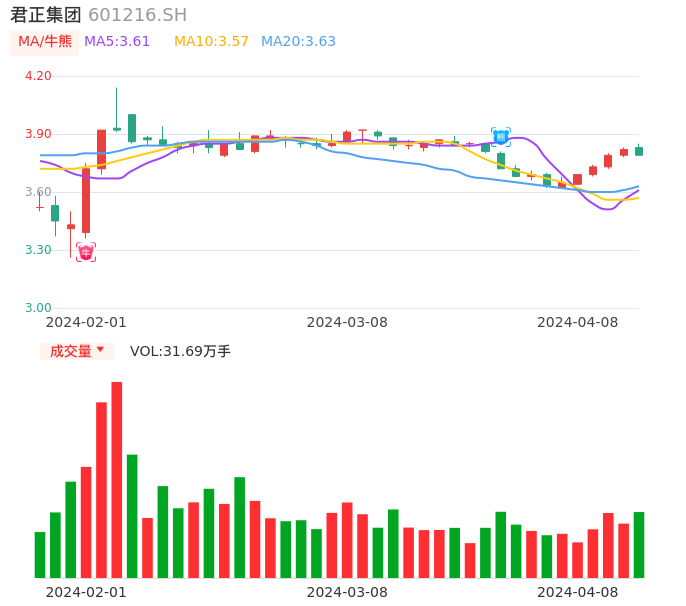Screen dimensions: 686x606
Task: Open the 成交量 indicator dropdown arrow
Action: pos(100,350)
